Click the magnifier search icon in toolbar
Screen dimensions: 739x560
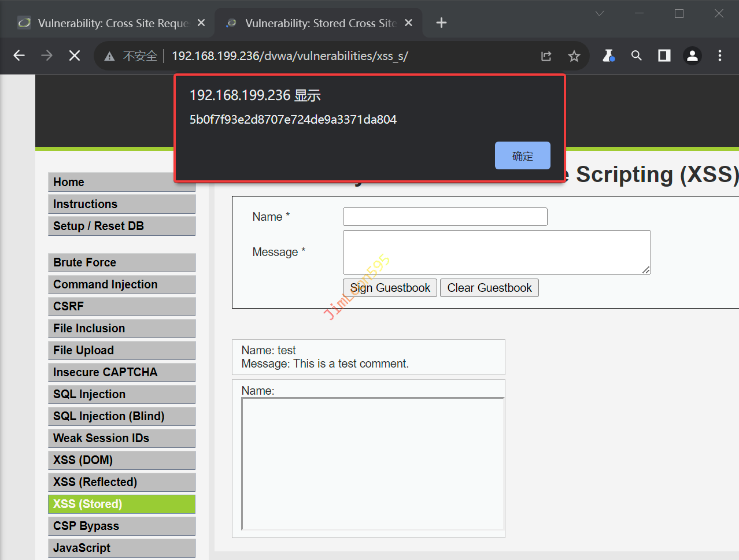pos(636,55)
